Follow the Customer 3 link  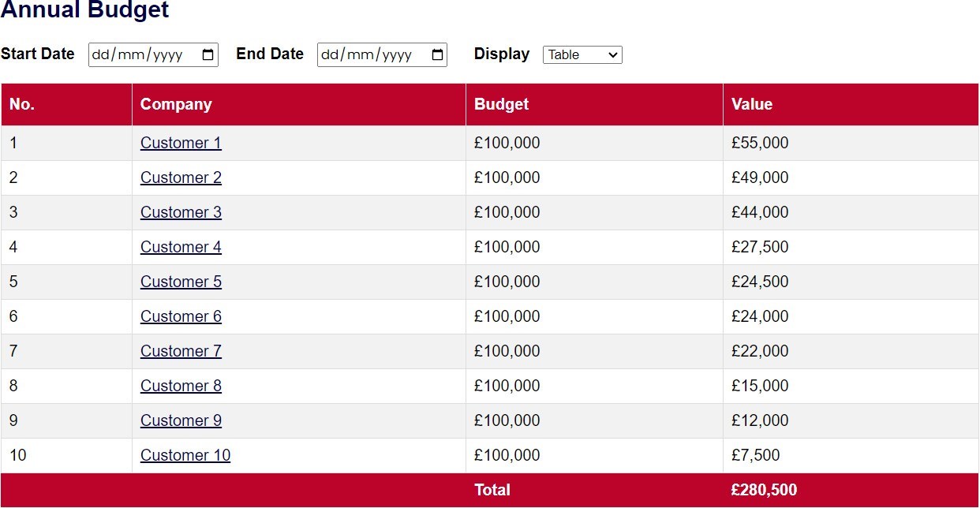click(181, 212)
